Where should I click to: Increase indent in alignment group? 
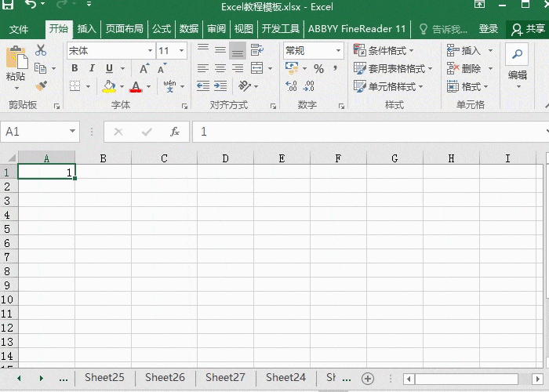point(220,85)
